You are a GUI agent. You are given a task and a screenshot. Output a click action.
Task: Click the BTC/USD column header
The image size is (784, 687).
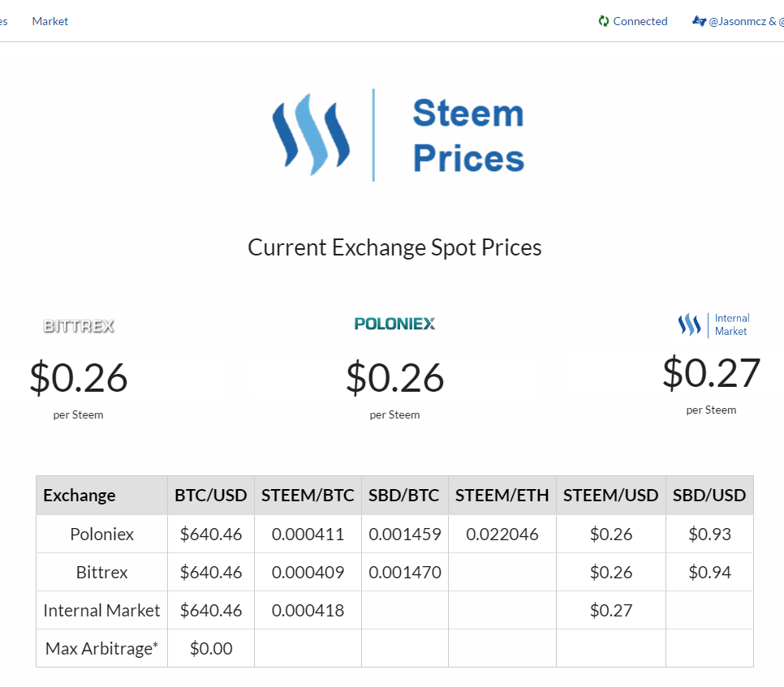click(210, 495)
